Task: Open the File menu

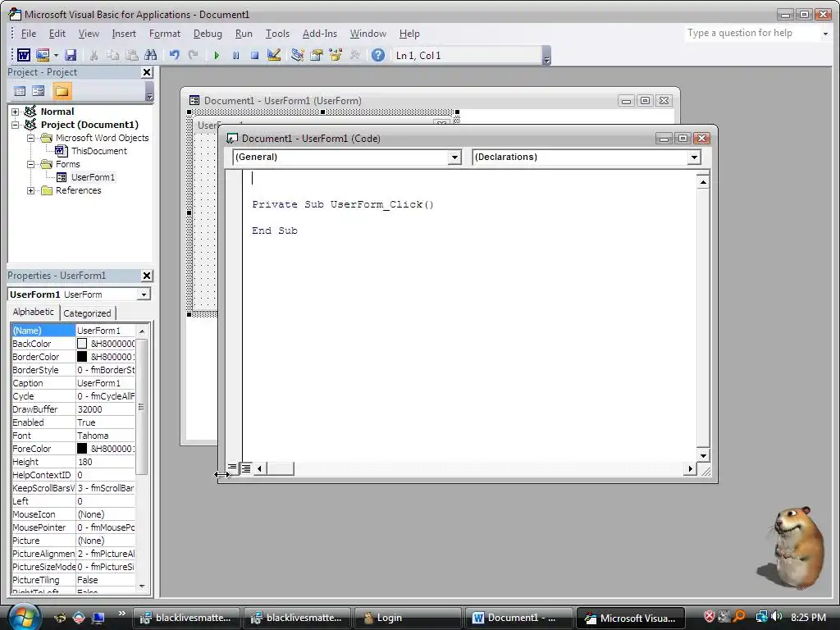Action: click(x=29, y=33)
